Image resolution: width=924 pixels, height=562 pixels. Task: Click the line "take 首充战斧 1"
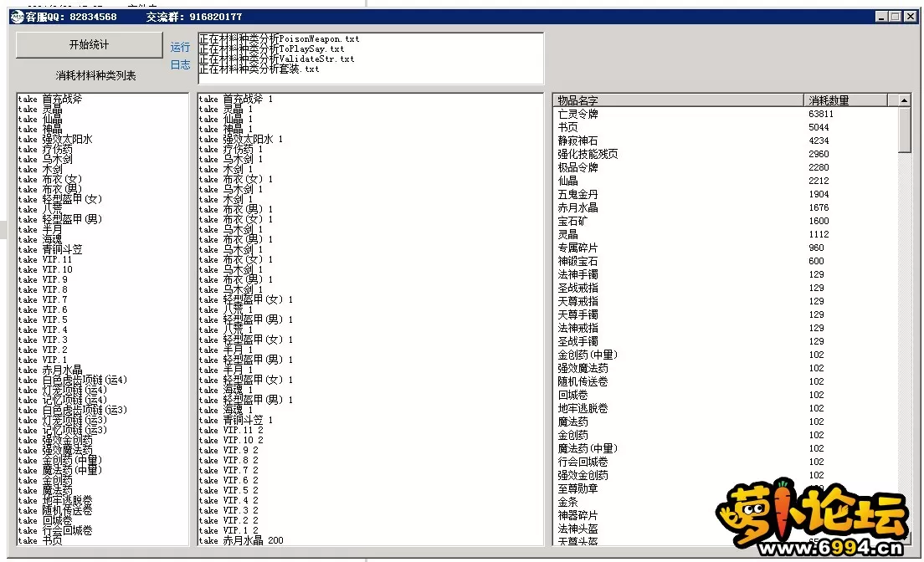(236, 99)
